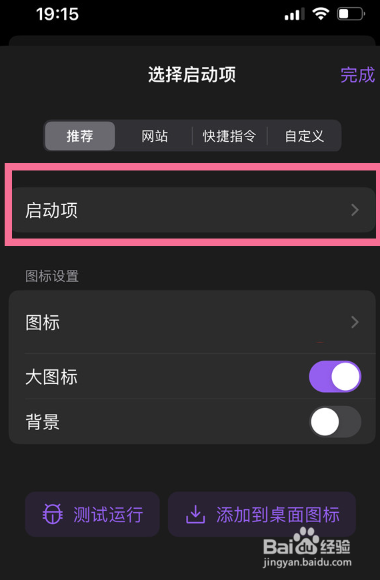Image resolution: width=380 pixels, height=580 pixels.
Task: Switch to the 快捷指令 tab
Action: point(229,136)
